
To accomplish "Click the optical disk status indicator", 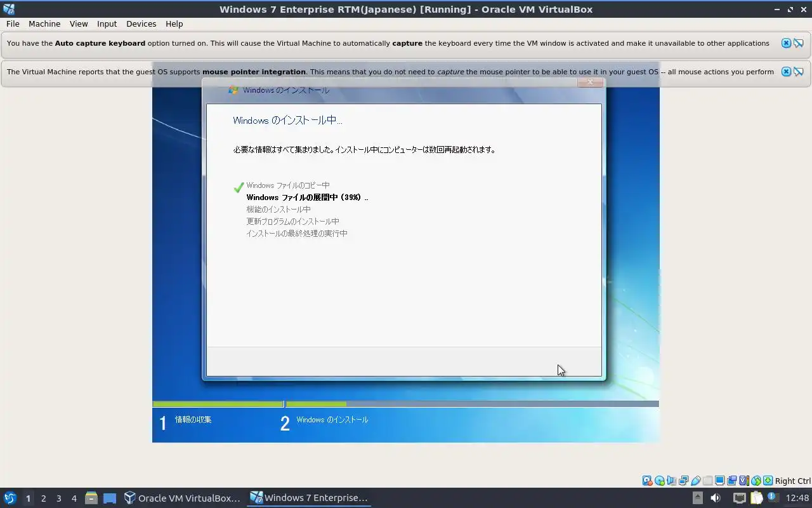I will click(x=660, y=481).
